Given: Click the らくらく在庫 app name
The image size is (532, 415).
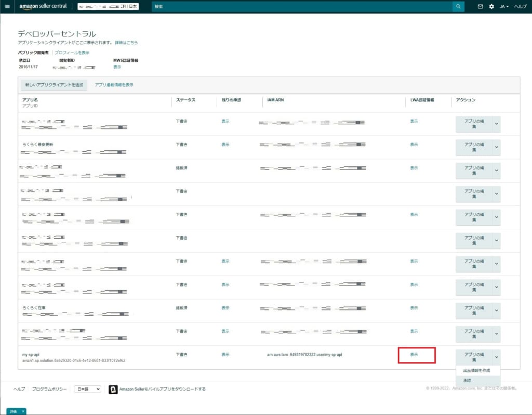Looking at the screenshot, I should pyautogui.click(x=34, y=308).
